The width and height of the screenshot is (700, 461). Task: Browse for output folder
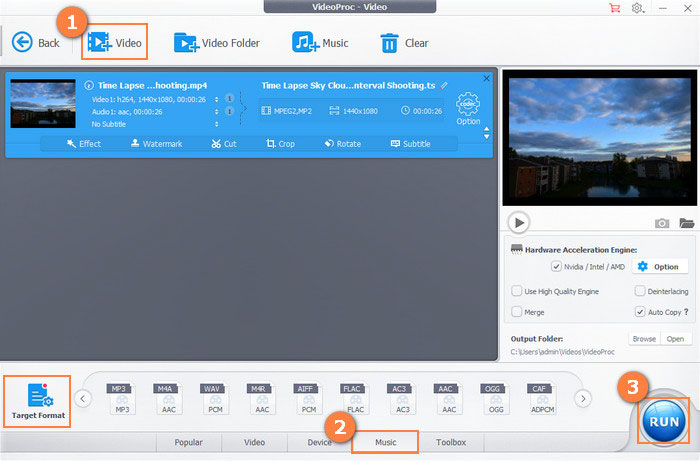point(644,339)
